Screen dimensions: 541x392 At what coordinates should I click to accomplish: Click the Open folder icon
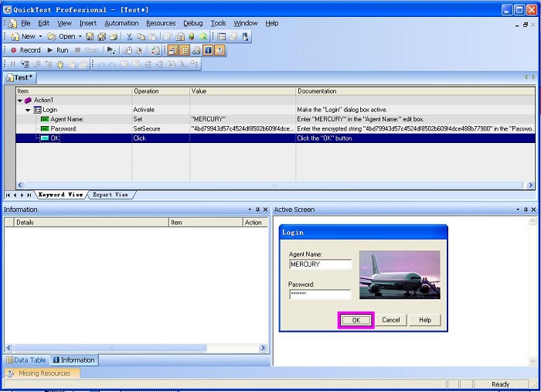click(x=52, y=36)
